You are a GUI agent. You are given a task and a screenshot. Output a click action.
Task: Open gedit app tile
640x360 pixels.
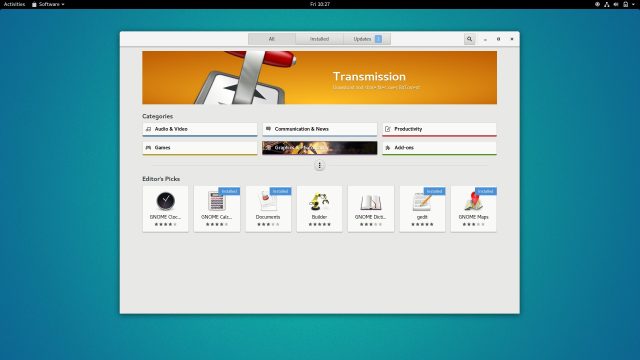[422, 209]
